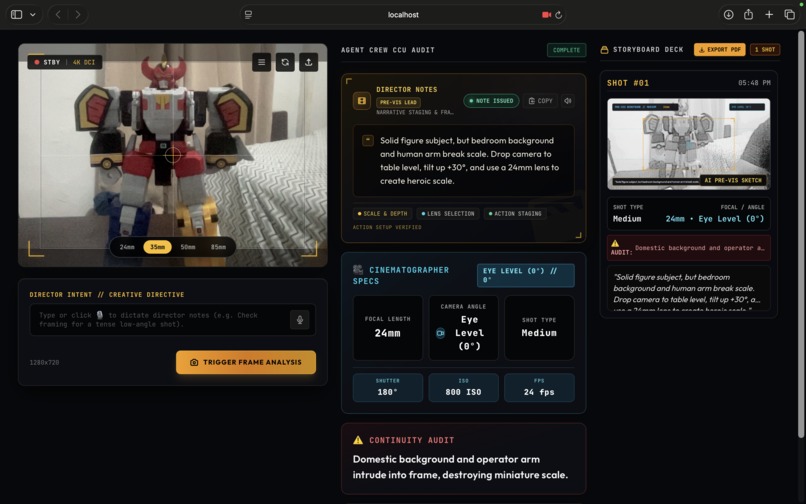This screenshot has width=806, height=504.
Task: Click the Safari share icon
Action: pos(748,14)
